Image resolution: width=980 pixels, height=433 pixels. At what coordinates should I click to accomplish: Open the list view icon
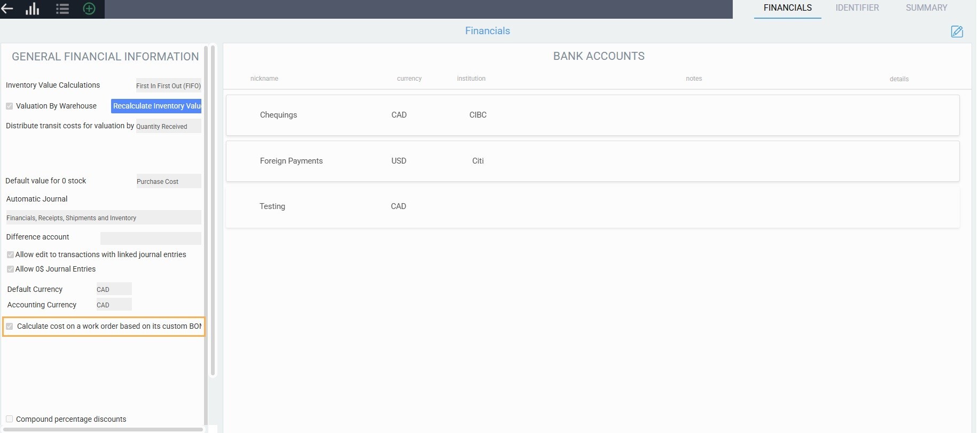(x=62, y=9)
